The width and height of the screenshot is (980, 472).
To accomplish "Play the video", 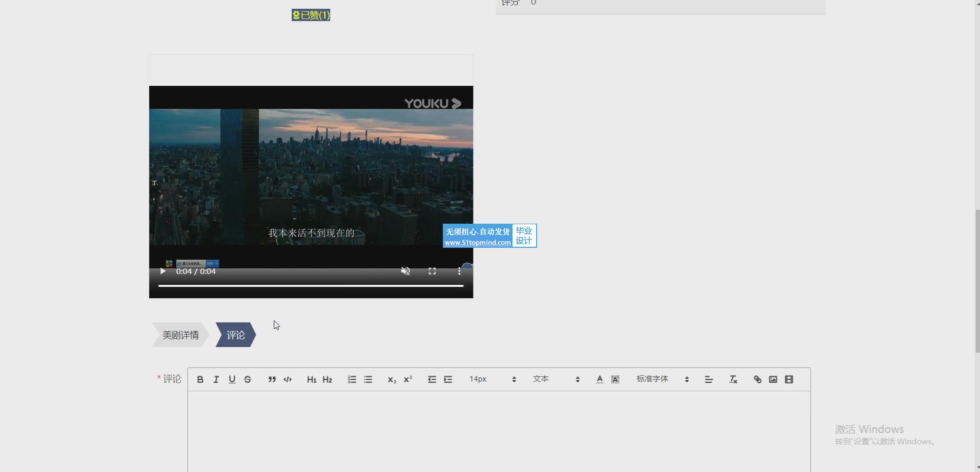I will coord(162,271).
